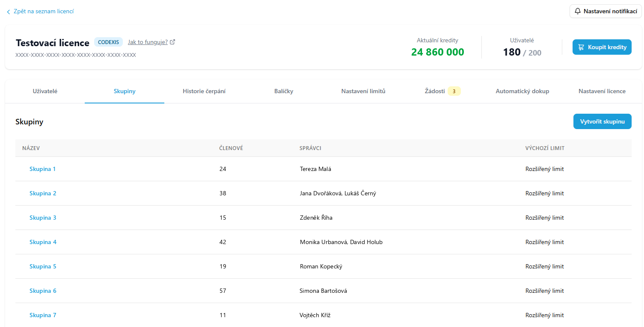This screenshot has height=327, width=644.
Task: Click the Koupit kredity button
Action: pos(602,47)
